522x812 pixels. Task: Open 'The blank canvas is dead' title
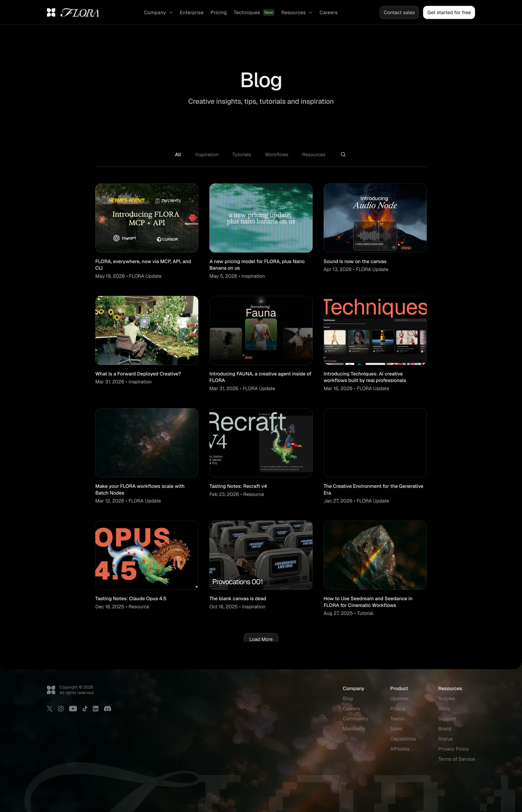pos(238,598)
